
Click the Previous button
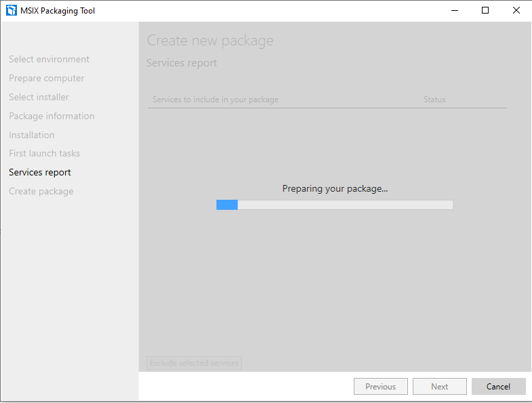tap(380, 387)
